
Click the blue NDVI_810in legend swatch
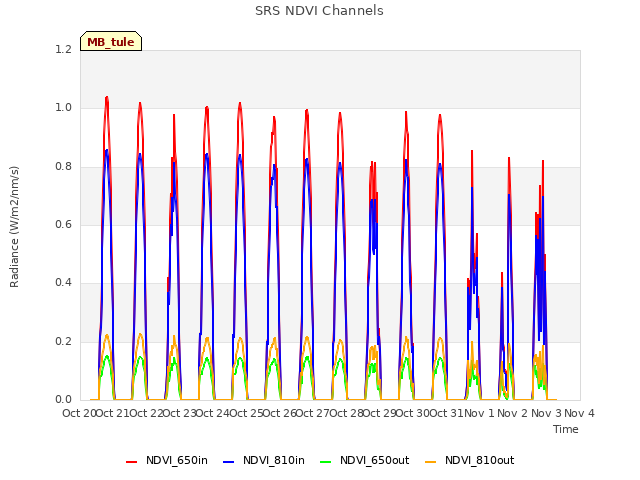coord(229,462)
